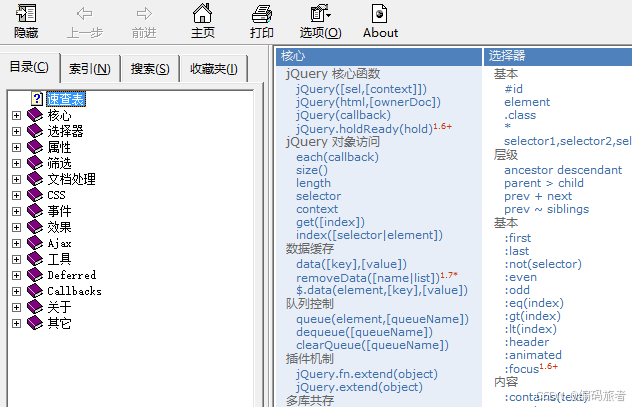Click the book icon beside 选择器
Viewport: 632px width, 407px height.
click(x=35, y=131)
